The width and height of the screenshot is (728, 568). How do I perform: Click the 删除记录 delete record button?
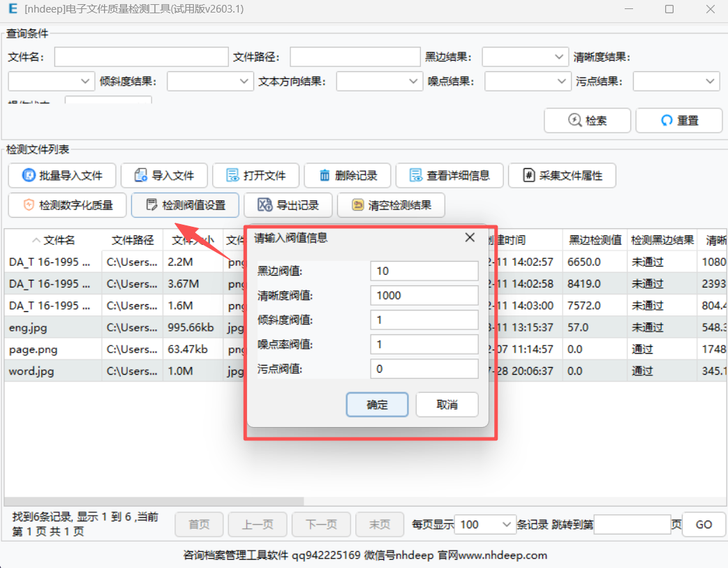click(x=348, y=175)
